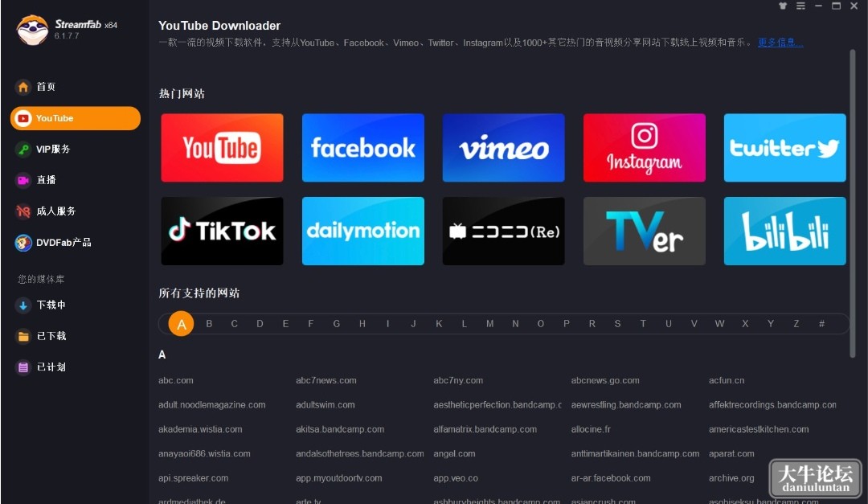868x504 pixels.
Task: Open the dailymotion site tile
Action: pyautogui.click(x=363, y=231)
